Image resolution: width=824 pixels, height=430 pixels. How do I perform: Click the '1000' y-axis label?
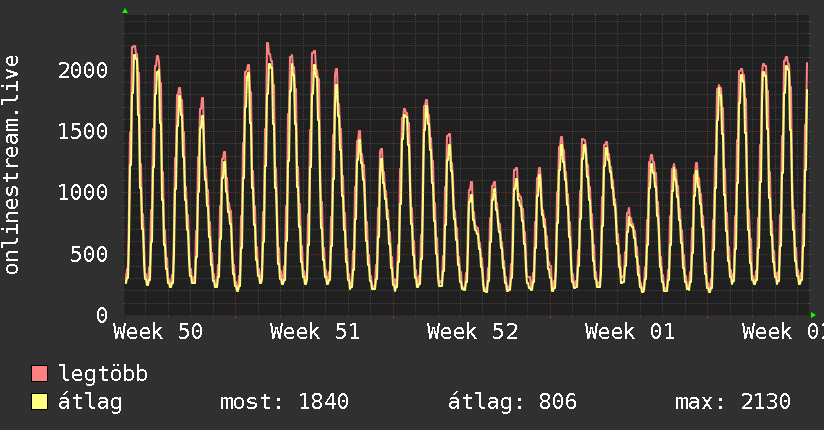pos(83,192)
